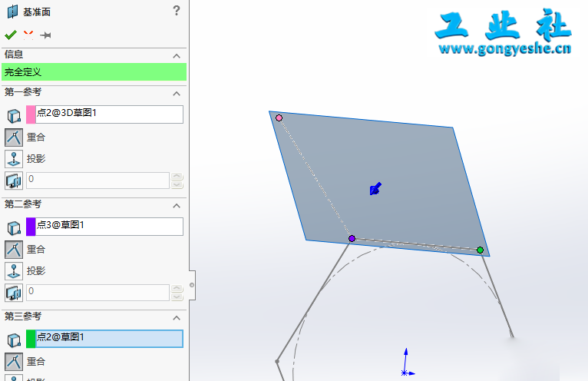Increase second reference offset with up arrow
588x381 pixels.
(177, 288)
